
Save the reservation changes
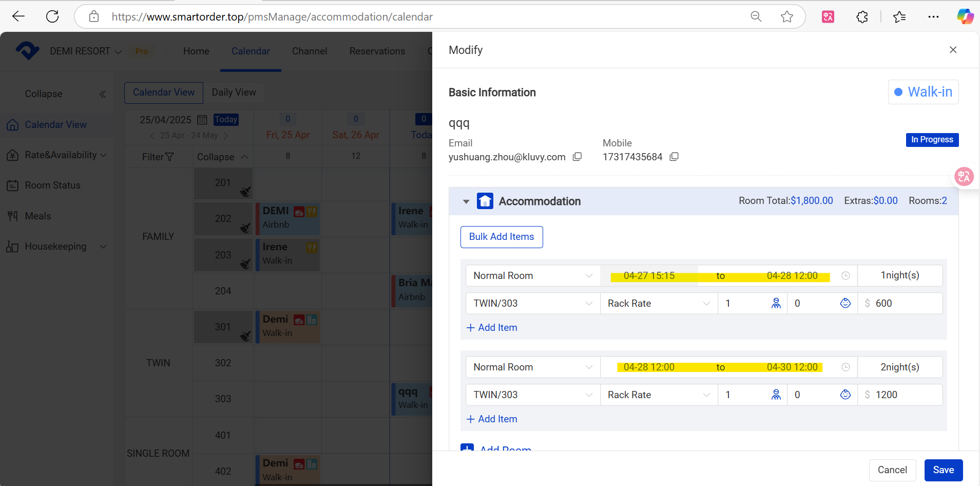(943, 470)
